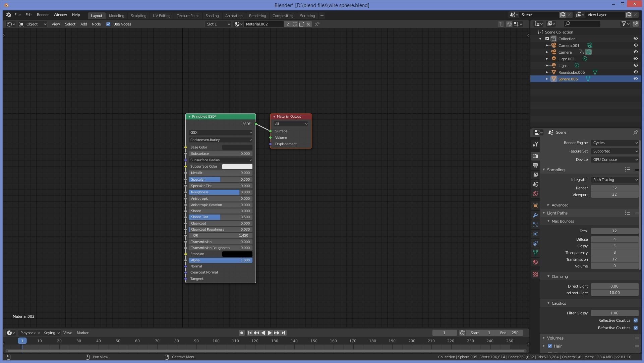Screen dimensions: 644x363
Task: Click the fake user shield icon
Action: point(295,24)
